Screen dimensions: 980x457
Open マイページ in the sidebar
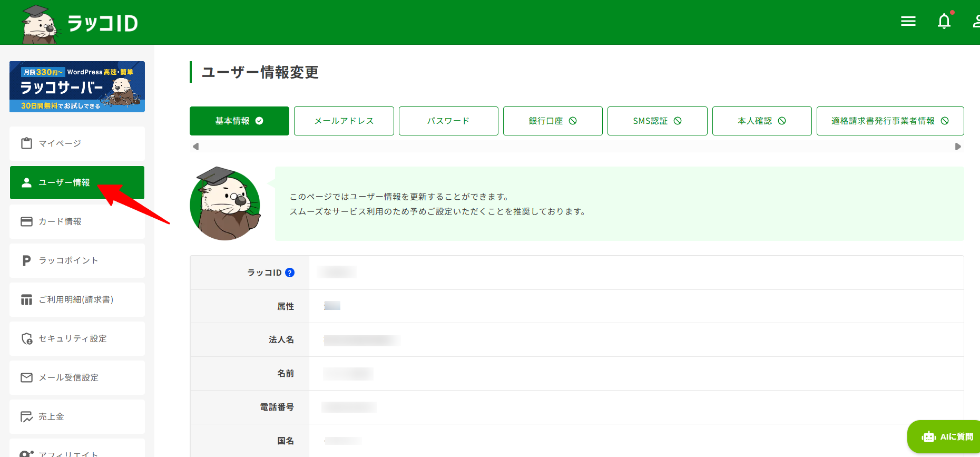click(77, 143)
